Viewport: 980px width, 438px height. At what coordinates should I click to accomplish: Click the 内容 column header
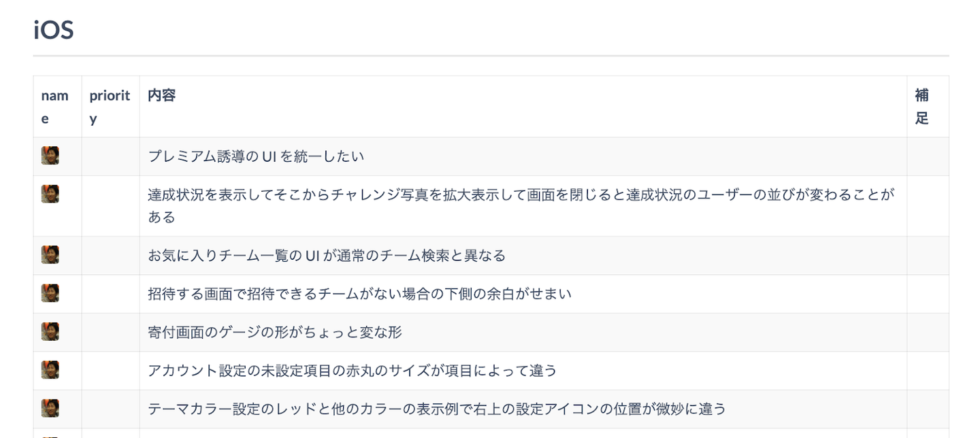[x=162, y=95]
